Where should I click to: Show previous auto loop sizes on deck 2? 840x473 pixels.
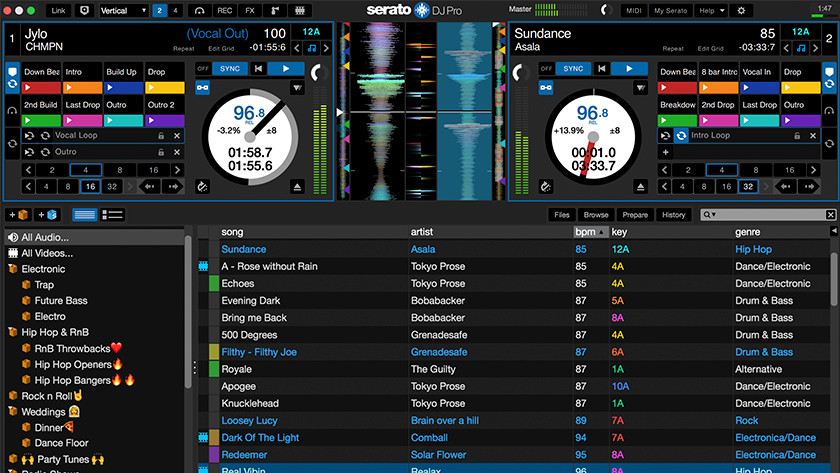click(x=664, y=170)
